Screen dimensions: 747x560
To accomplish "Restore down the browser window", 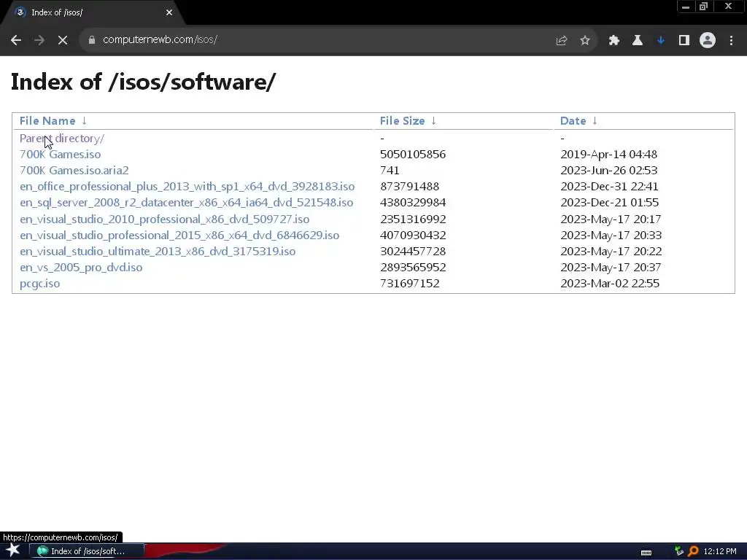I will (x=704, y=7).
